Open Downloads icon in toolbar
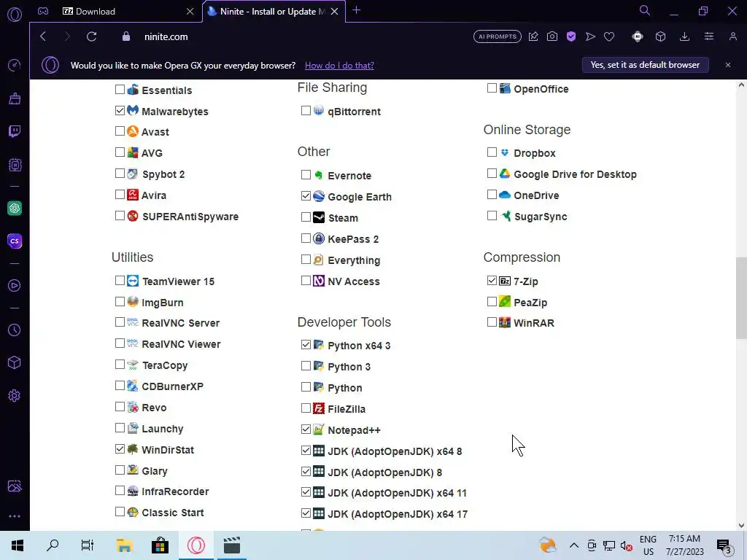 pyautogui.click(x=684, y=36)
